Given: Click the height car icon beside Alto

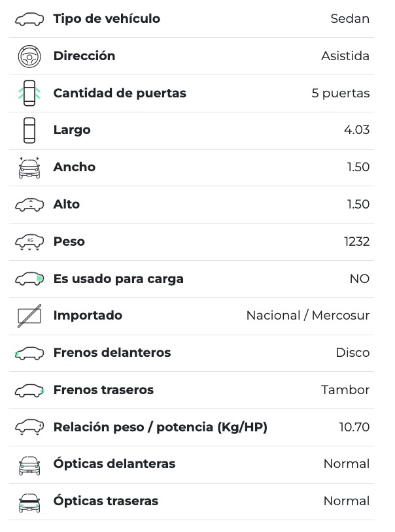Looking at the screenshot, I should (x=29, y=205).
